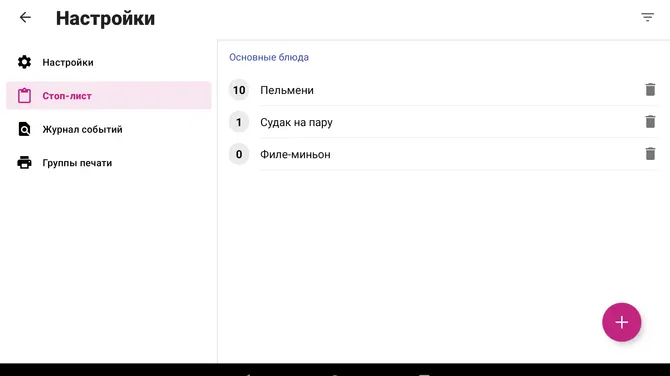Click the Настройки page title
Viewport: 670px width, 376px height.
pyautogui.click(x=105, y=18)
